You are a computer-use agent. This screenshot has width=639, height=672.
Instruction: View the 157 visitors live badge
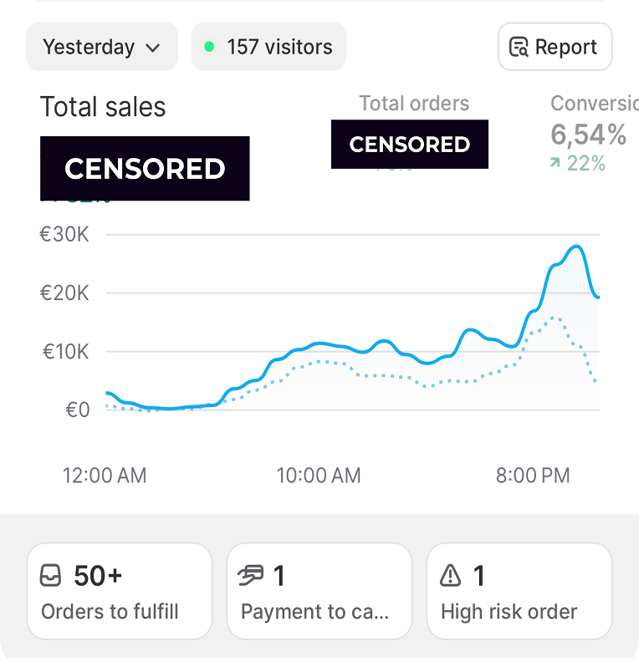268,47
